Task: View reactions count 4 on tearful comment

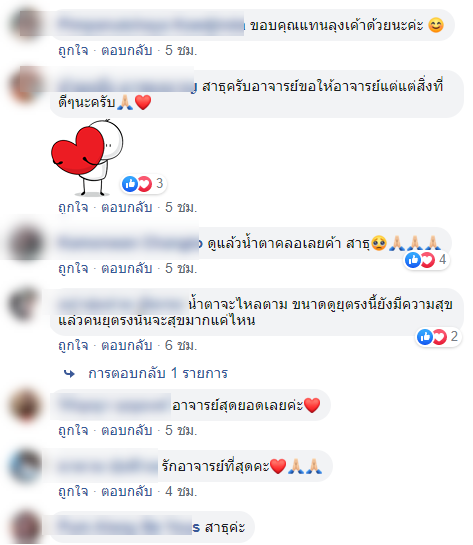Action: click(427, 260)
